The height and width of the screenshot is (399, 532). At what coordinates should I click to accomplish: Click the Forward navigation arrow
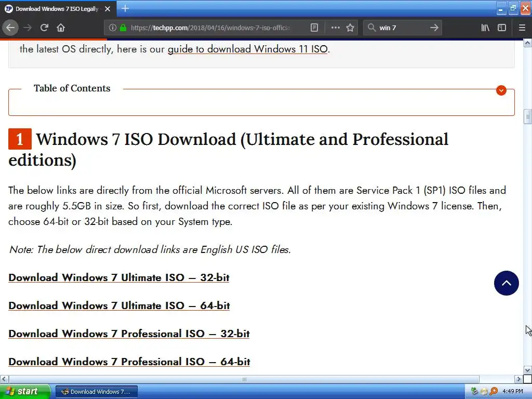click(28, 28)
